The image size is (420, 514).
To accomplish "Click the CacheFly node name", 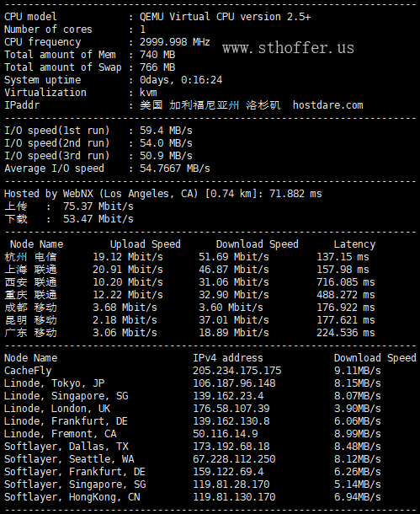I will tap(28, 371).
